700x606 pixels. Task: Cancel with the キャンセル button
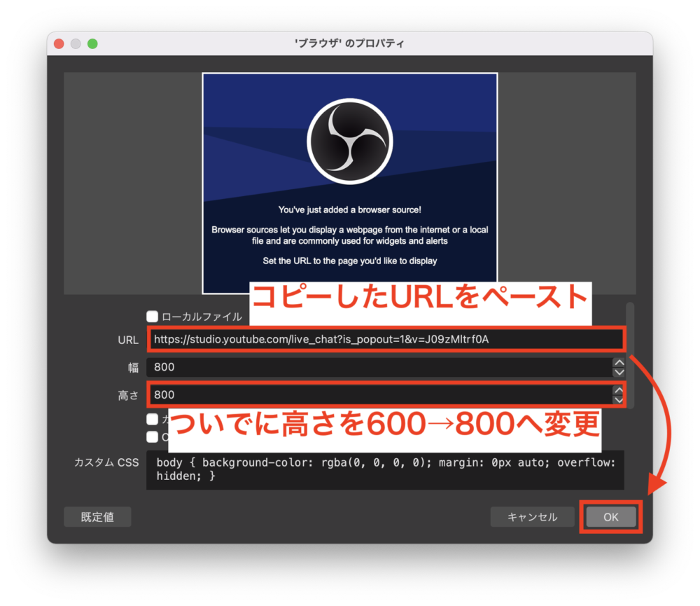(x=532, y=516)
